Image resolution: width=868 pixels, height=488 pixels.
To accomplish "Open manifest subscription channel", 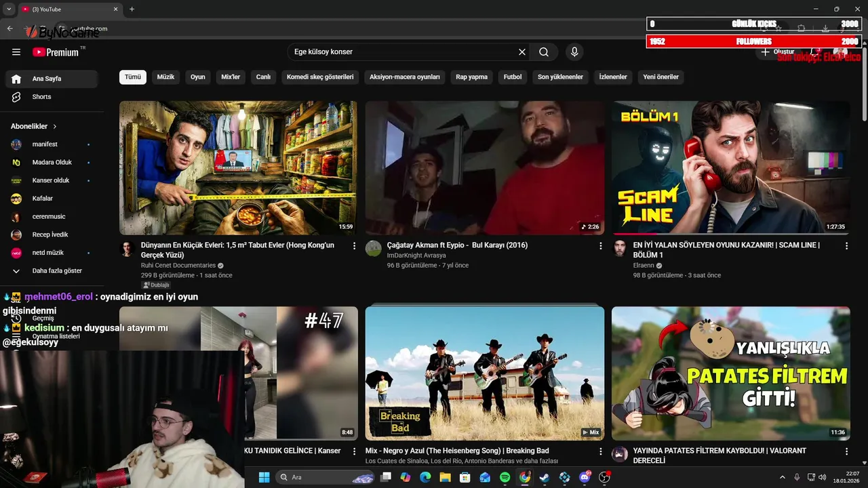I will [52, 144].
